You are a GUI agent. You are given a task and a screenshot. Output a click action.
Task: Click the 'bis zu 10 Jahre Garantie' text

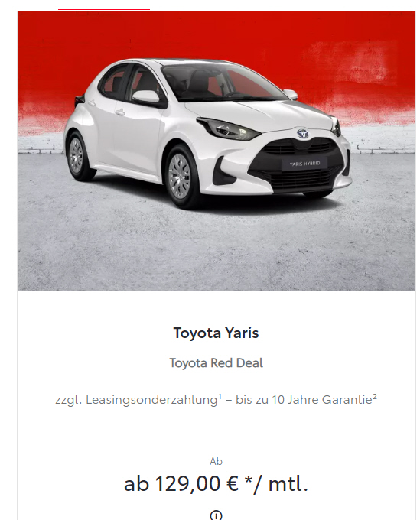(x=304, y=400)
